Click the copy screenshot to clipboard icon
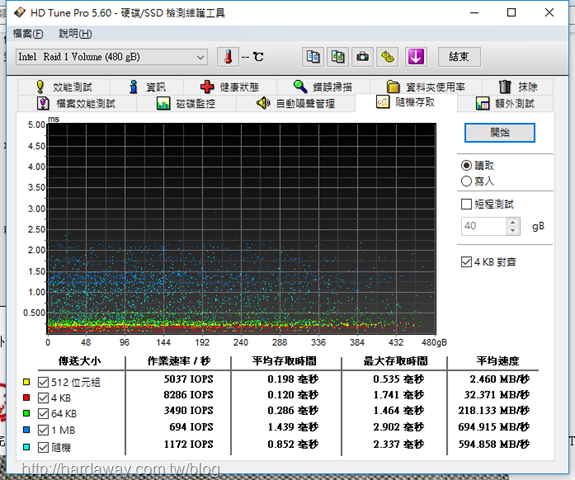 tap(338, 57)
